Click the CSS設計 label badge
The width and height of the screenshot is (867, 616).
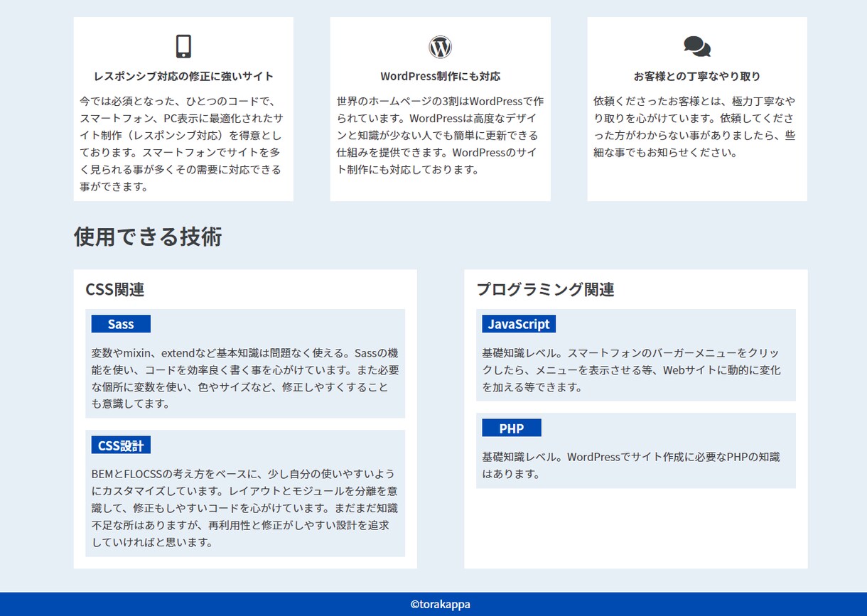click(x=121, y=445)
